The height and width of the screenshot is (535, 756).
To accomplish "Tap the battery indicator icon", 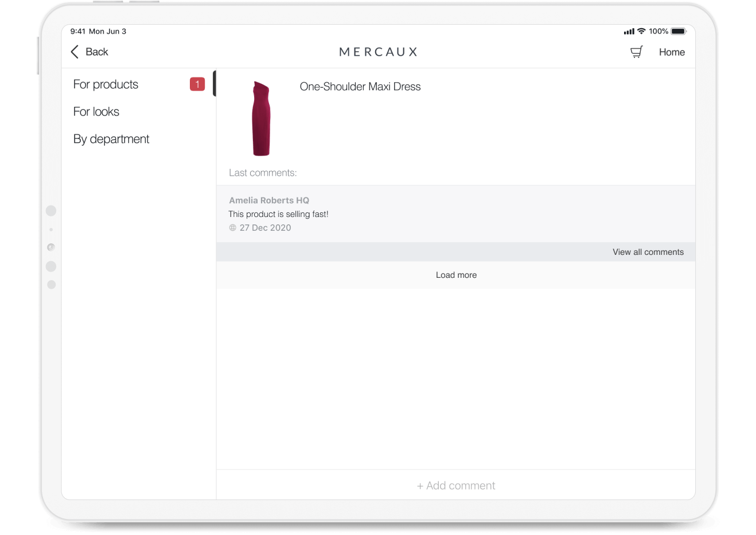I will click(x=679, y=32).
